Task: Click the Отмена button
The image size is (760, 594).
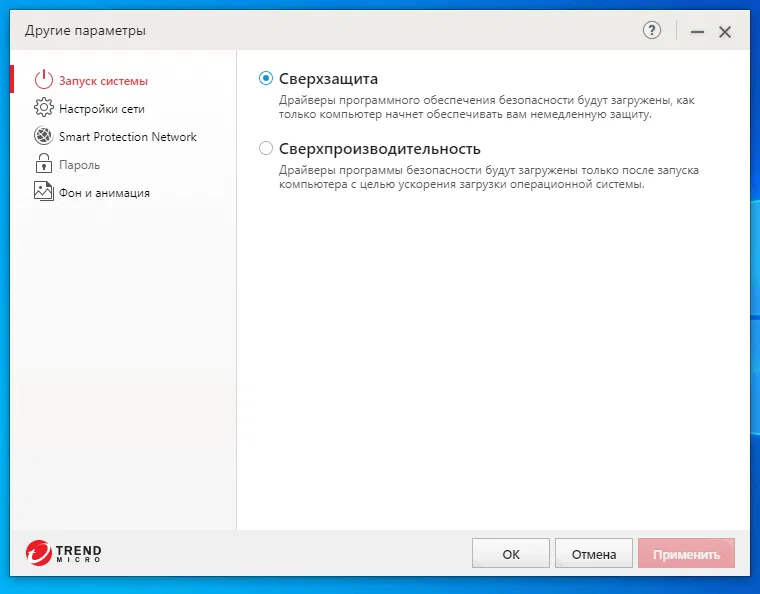Action: click(594, 553)
